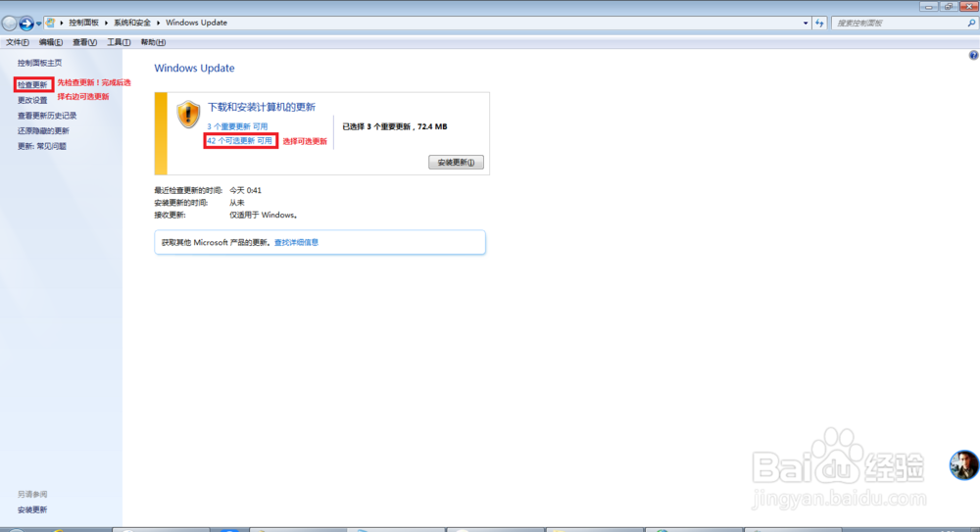Click the 3 个重要更新 可用 link
980x532 pixels.
pos(237,126)
